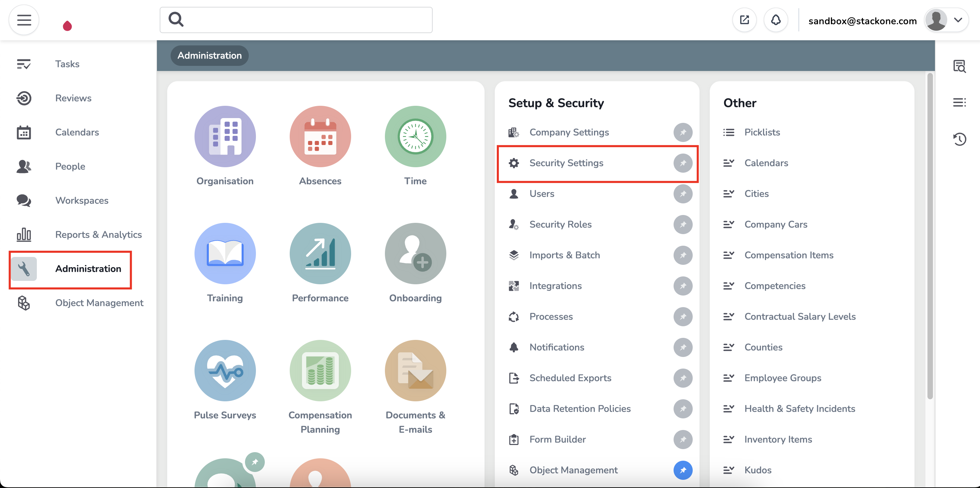
Task: Open the Imports & Batch link
Action: [565, 255]
